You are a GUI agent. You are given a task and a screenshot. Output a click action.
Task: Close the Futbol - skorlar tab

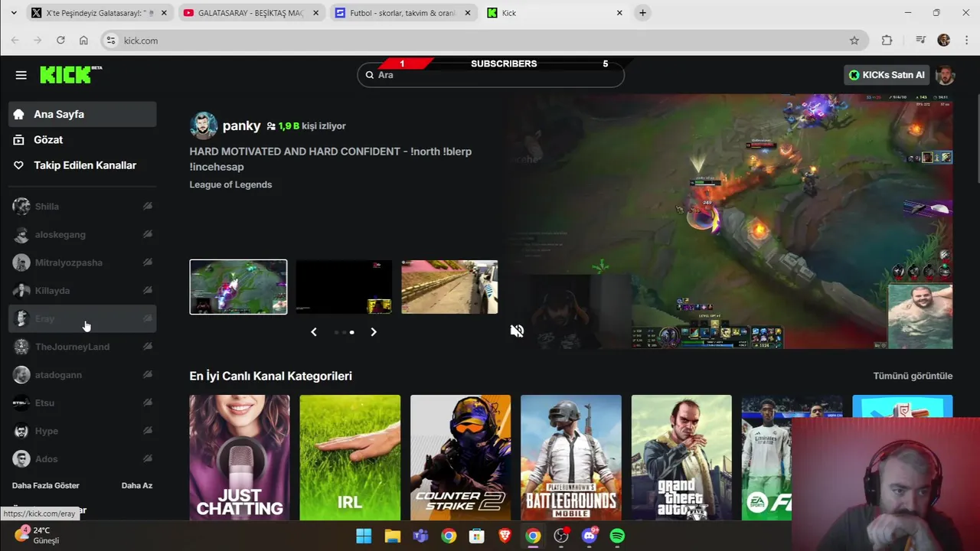(467, 13)
